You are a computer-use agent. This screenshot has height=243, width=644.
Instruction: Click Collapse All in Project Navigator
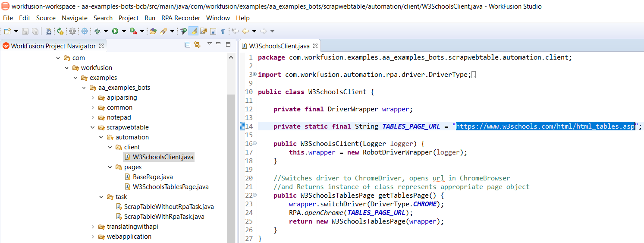[x=187, y=44]
